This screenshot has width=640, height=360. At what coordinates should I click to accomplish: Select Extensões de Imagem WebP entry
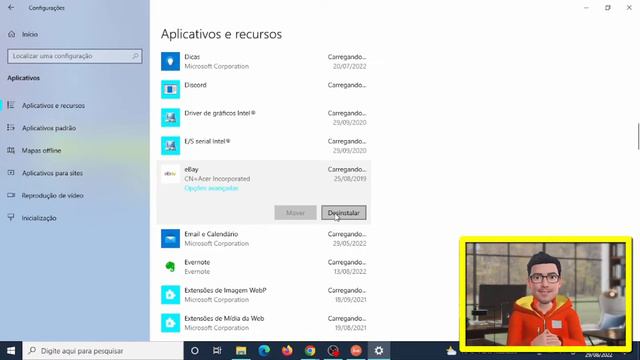click(x=225, y=290)
